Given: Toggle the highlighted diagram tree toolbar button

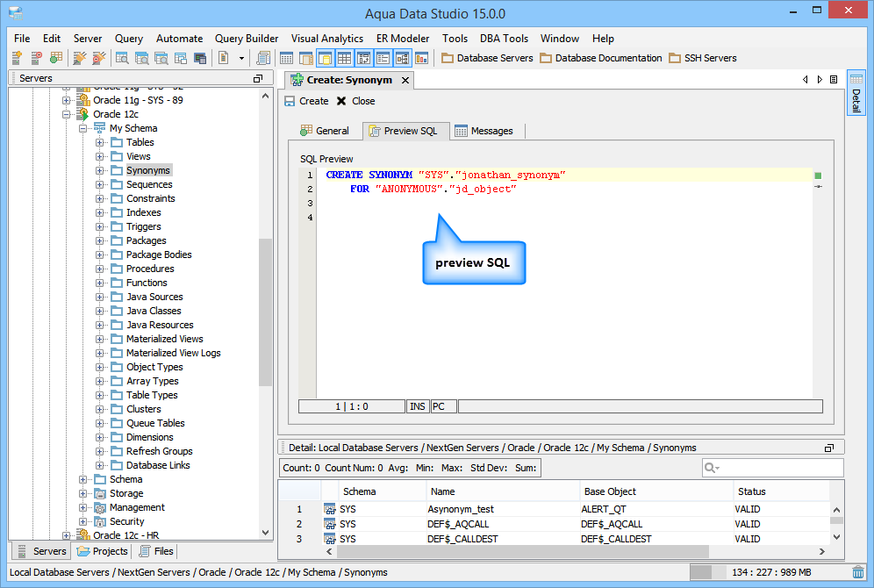Looking at the screenshot, I should pyautogui.click(x=403, y=57).
